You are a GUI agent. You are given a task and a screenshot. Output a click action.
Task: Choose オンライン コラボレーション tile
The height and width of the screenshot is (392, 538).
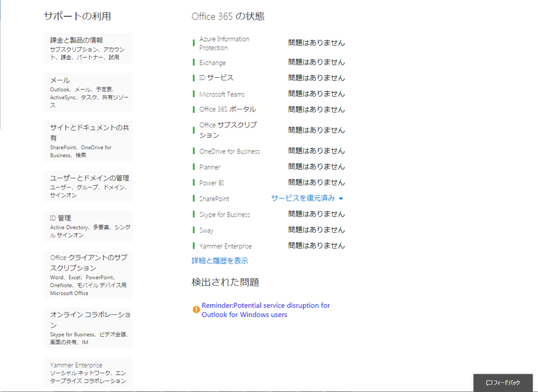[x=88, y=328]
